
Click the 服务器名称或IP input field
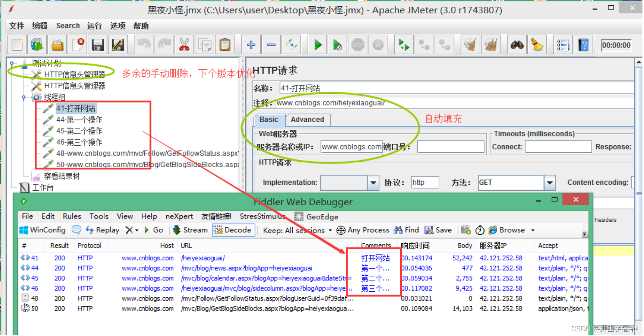pos(351,147)
